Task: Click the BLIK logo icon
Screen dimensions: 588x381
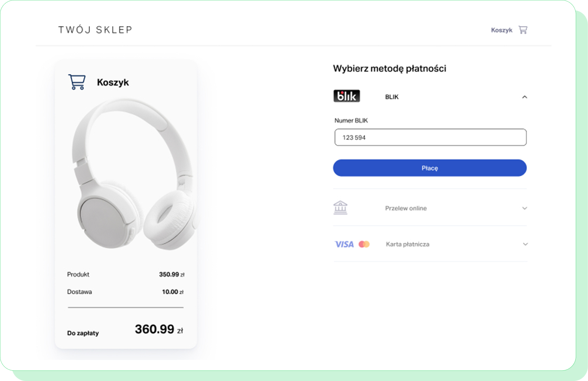Action: pyautogui.click(x=347, y=96)
